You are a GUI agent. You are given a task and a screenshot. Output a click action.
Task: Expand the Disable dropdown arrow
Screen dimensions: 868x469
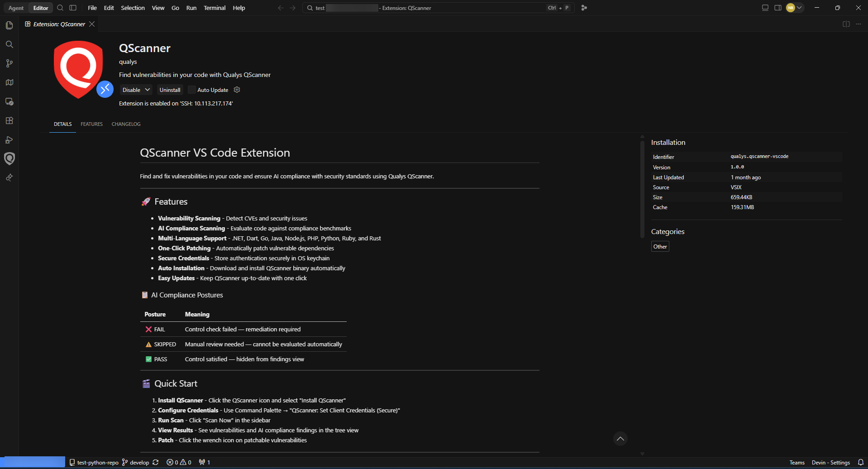tap(148, 90)
